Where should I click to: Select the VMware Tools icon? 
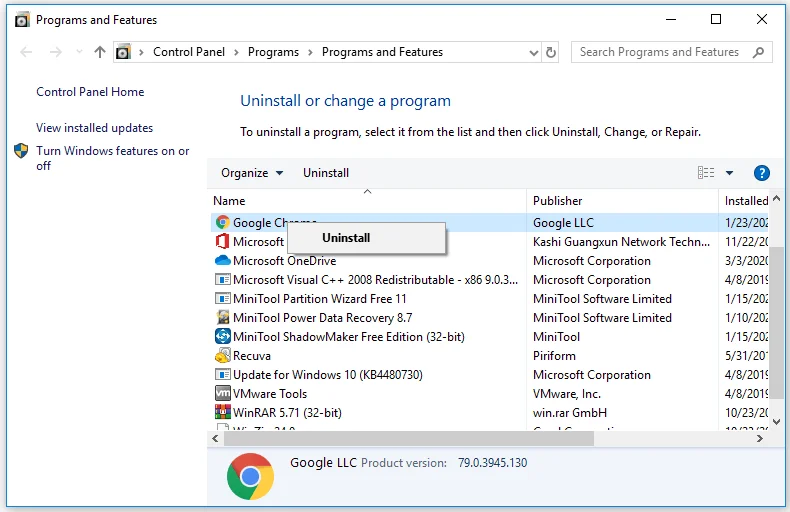[x=222, y=393]
